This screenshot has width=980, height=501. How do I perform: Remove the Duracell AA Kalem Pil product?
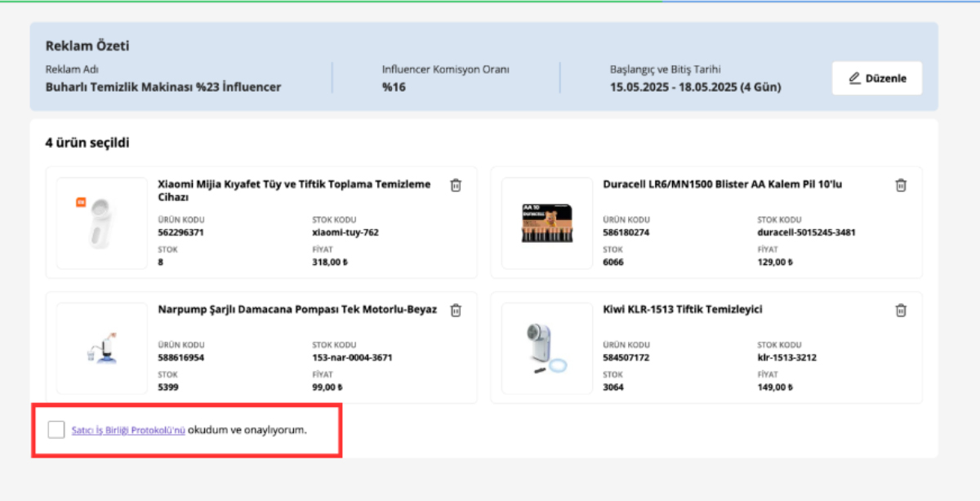tap(901, 186)
